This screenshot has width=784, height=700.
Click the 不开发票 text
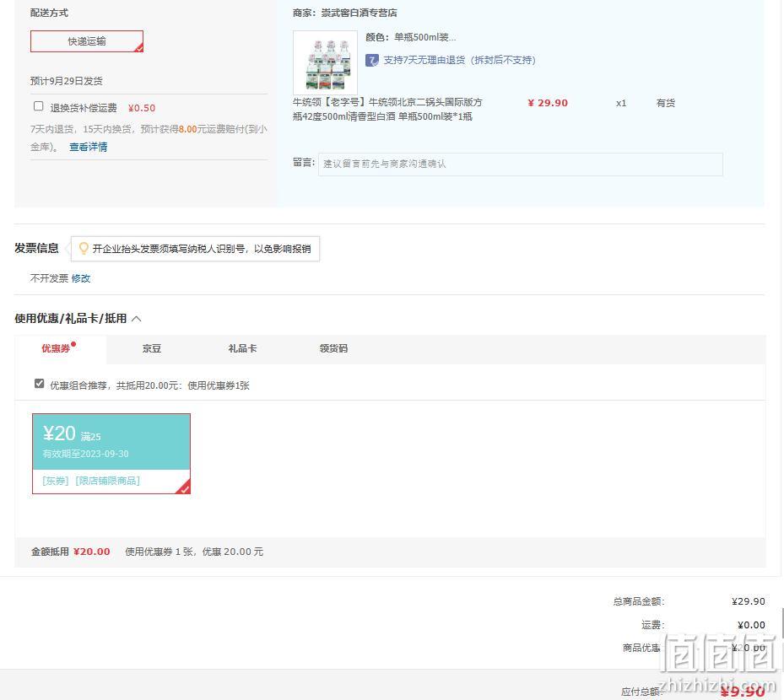coord(49,278)
